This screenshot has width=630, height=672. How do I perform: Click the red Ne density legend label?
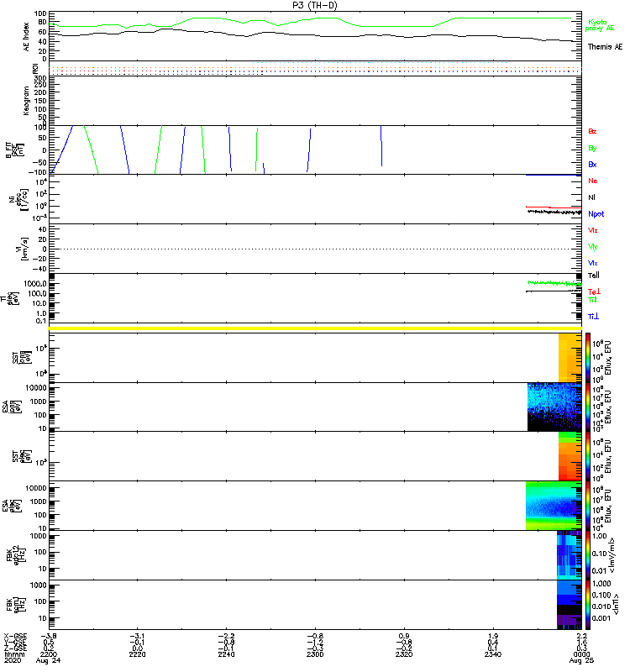click(592, 181)
